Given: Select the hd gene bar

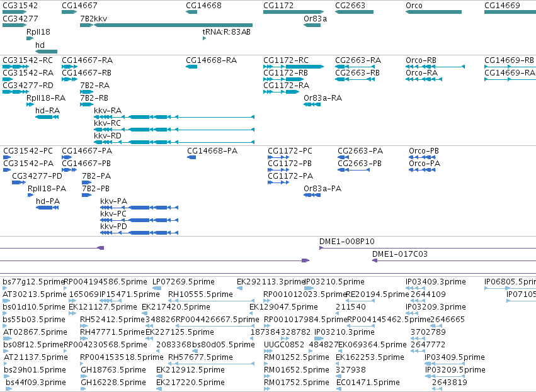Looking at the screenshot, I should coord(46,52).
